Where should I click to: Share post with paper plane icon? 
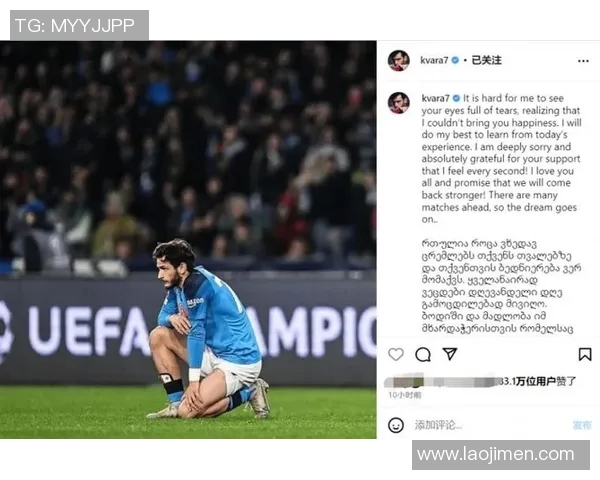coord(450,354)
